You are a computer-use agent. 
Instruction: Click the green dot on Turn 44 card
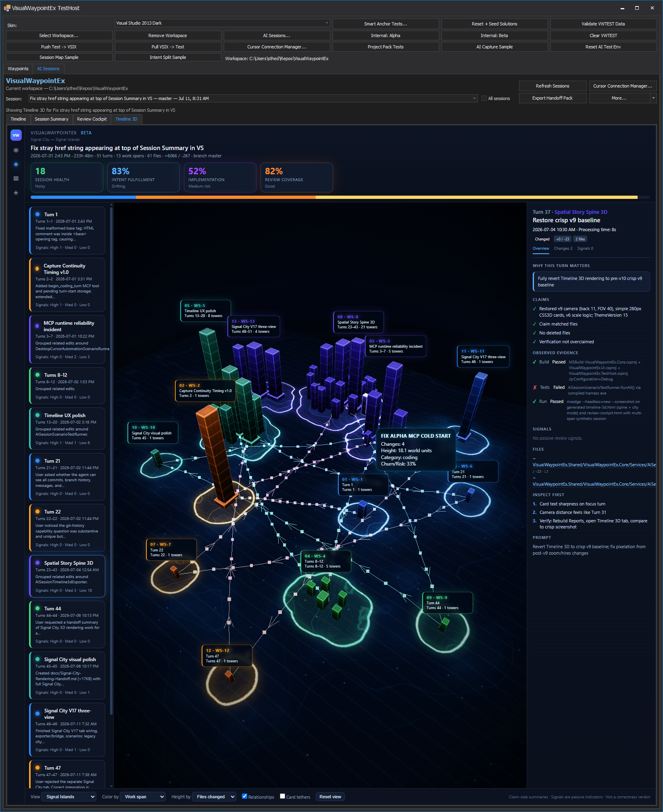pyautogui.click(x=38, y=608)
